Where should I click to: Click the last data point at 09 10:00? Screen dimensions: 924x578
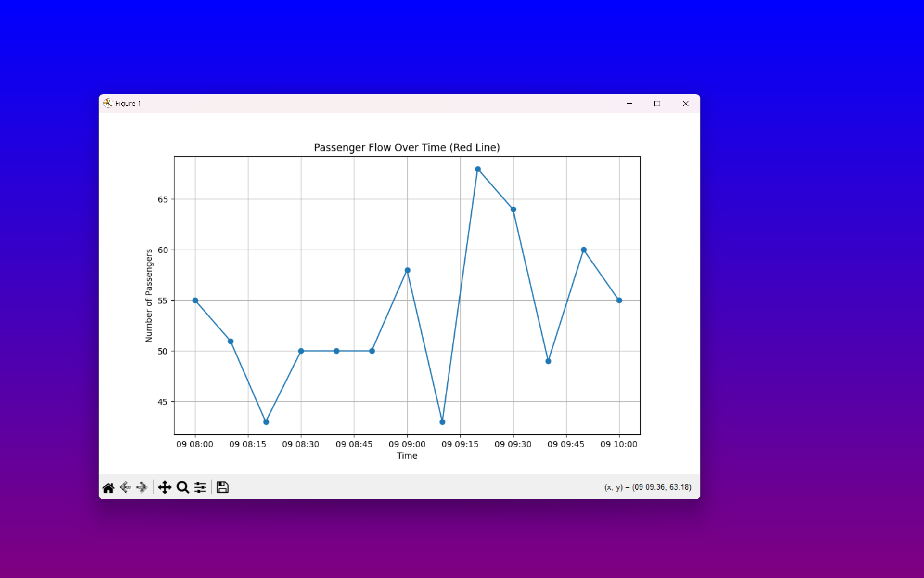[x=619, y=301]
